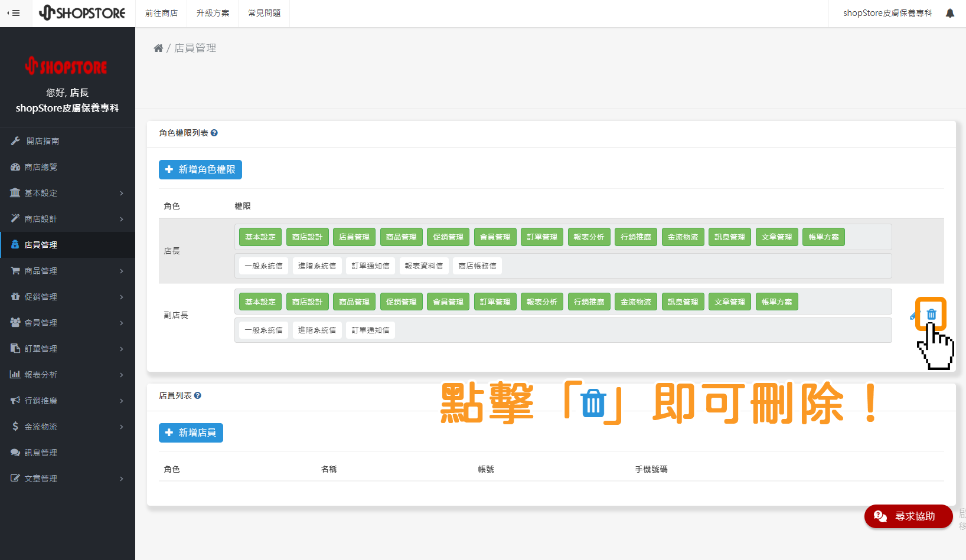Click 店長 row's 進階系統信 tag

click(x=317, y=266)
